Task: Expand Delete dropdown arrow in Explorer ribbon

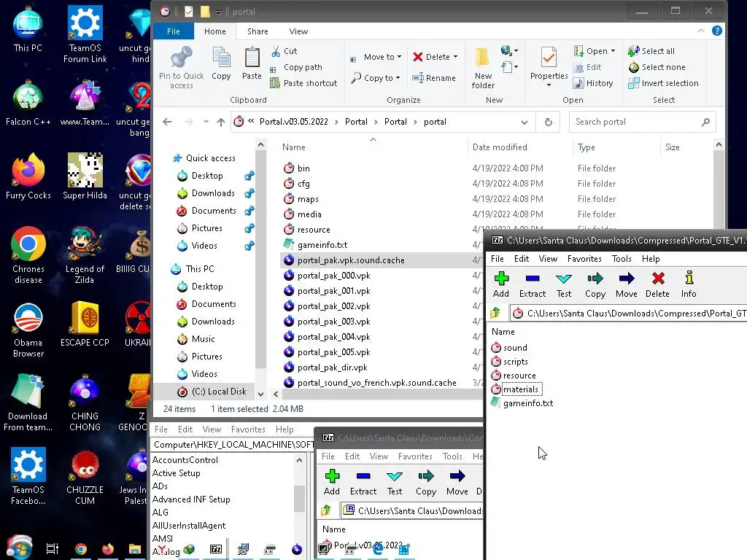Action: [455, 57]
